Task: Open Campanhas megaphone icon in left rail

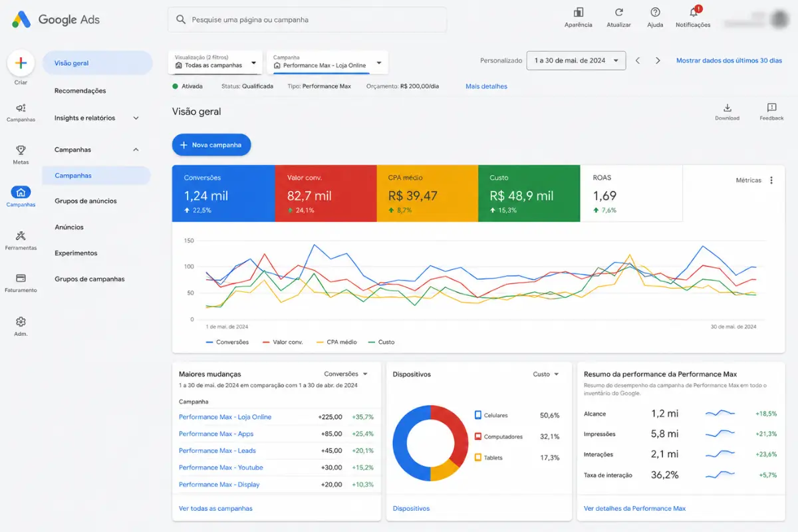Action: click(x=21, y=108)
